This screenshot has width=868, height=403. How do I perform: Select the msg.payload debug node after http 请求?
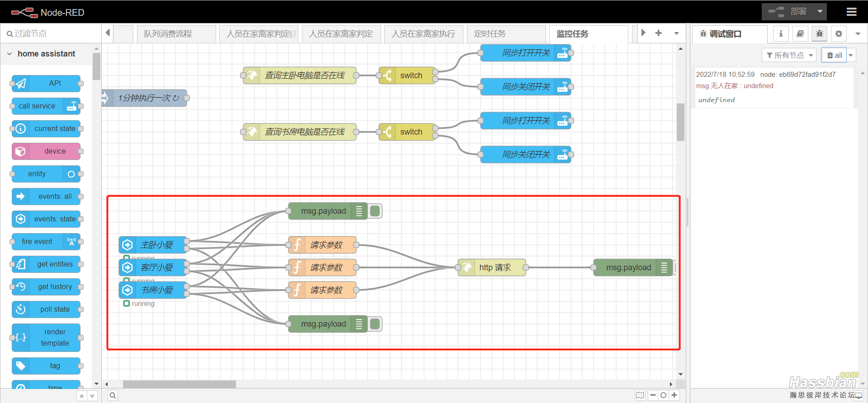(x=633, y=267)
